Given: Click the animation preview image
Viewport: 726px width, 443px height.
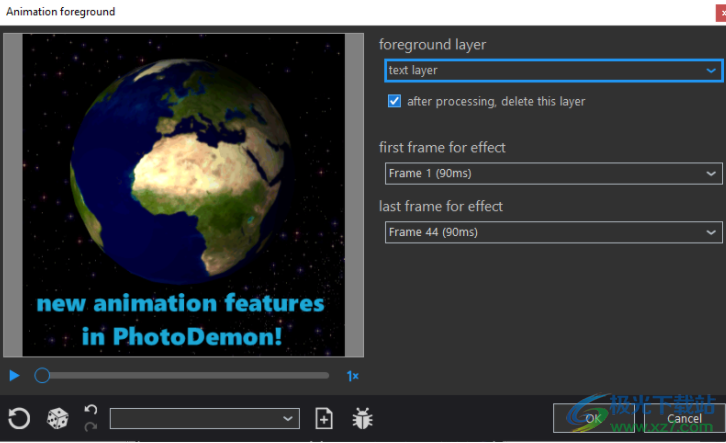Looking at the screenshot, I should (x=183, y=195).
